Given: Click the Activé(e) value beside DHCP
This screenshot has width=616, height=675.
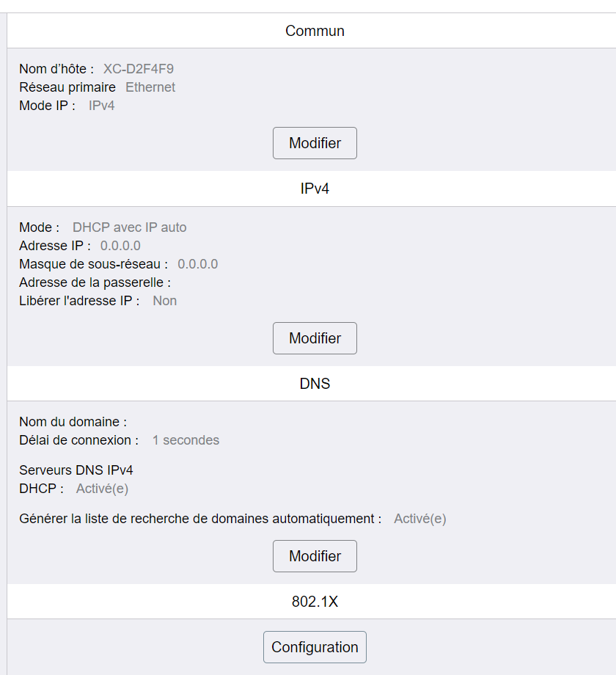Looking at the screenshot, I should click(103, 489).
